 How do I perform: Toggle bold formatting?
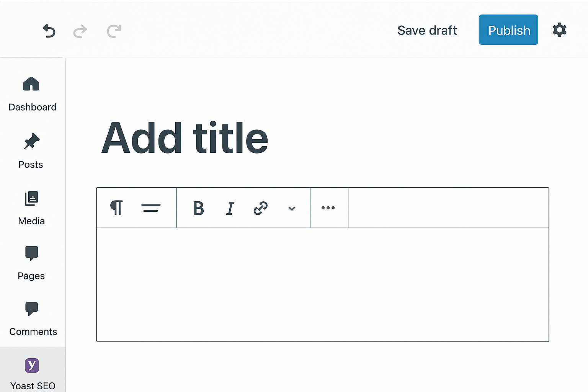(199, 208)
